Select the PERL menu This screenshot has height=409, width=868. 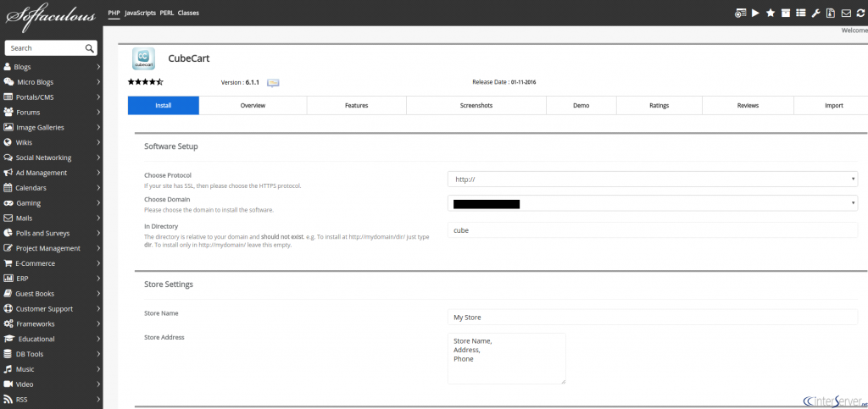coord(167,13)
